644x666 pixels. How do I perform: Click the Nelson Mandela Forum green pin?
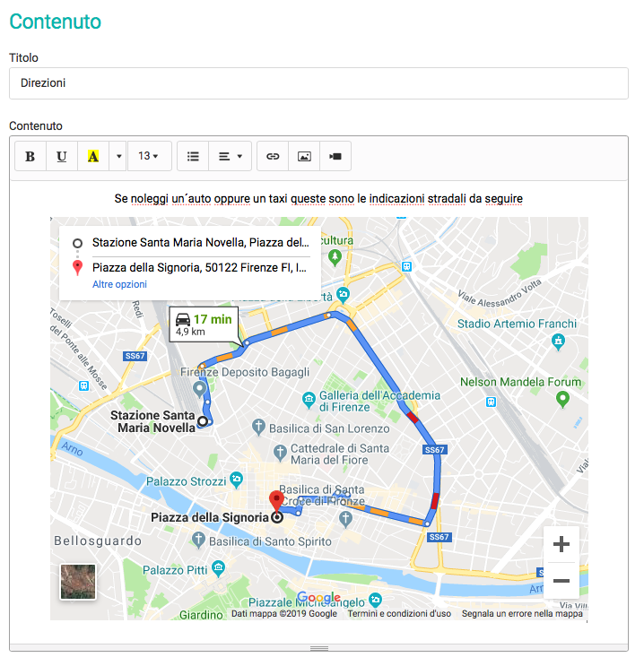(562, 399)
